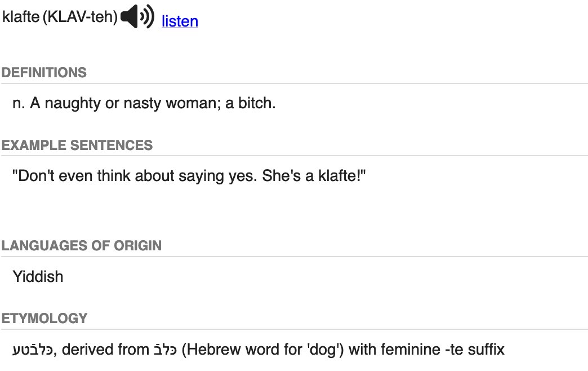Click the word feminine in etymology line
588x371 pixels.
(410, 350)
